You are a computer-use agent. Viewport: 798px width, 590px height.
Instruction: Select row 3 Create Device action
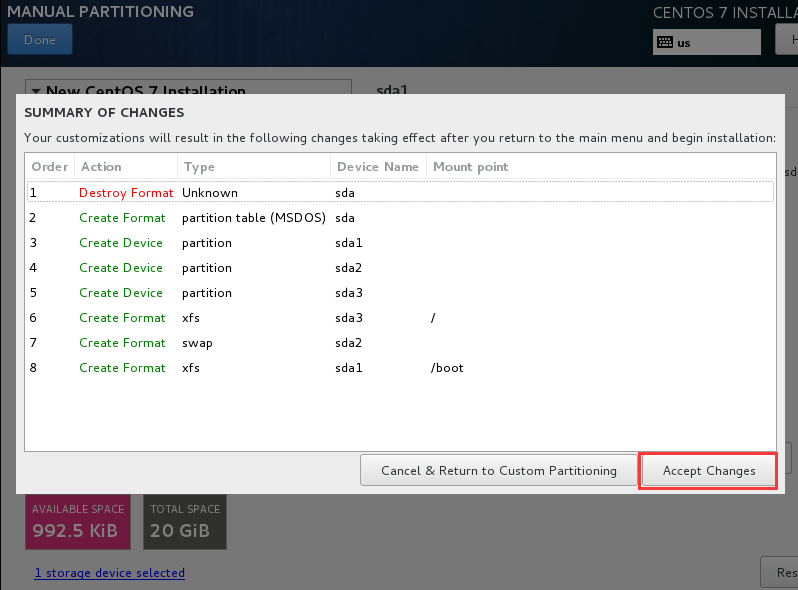pyautogui.click(x=121, y=243)
